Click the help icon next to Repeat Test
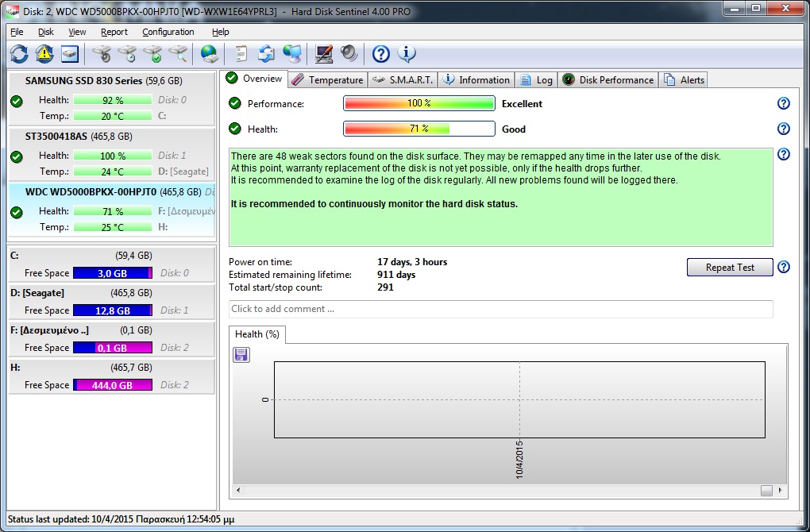 point(784,267)
